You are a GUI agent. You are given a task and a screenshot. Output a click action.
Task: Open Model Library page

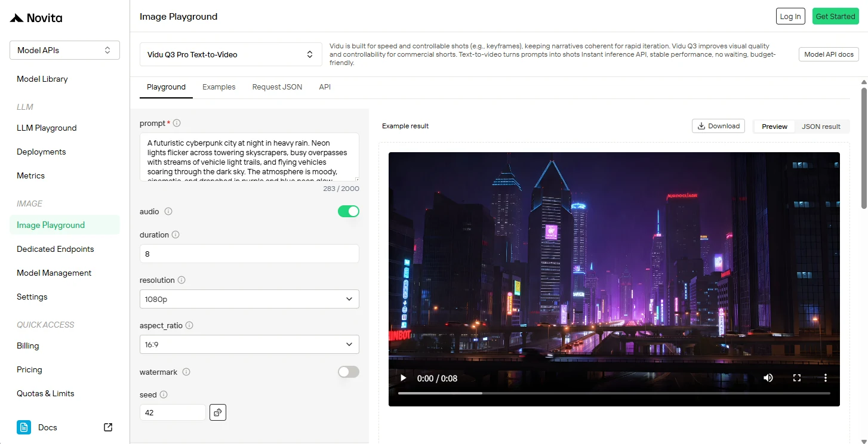click(x=42, y=79)
